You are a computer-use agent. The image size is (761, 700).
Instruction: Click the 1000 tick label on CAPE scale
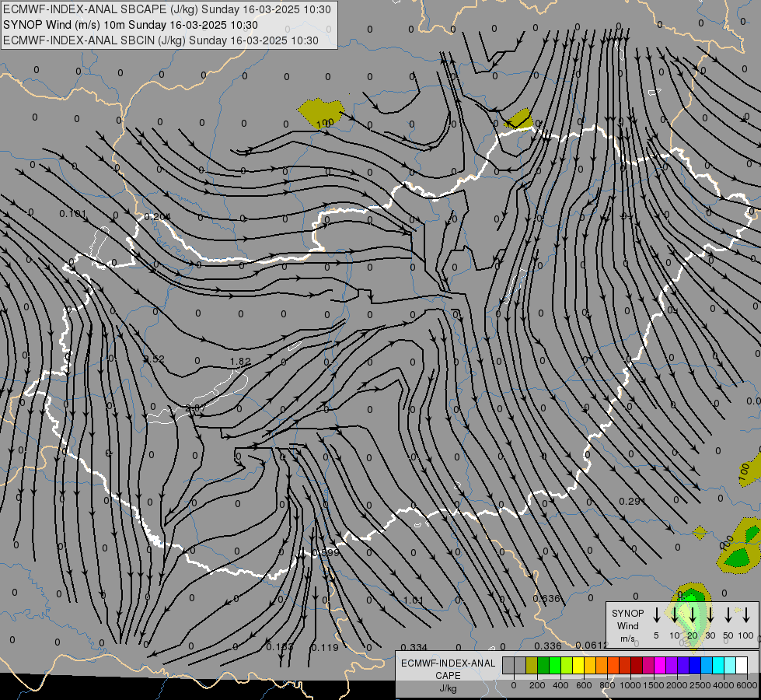(x=630, y=685)
